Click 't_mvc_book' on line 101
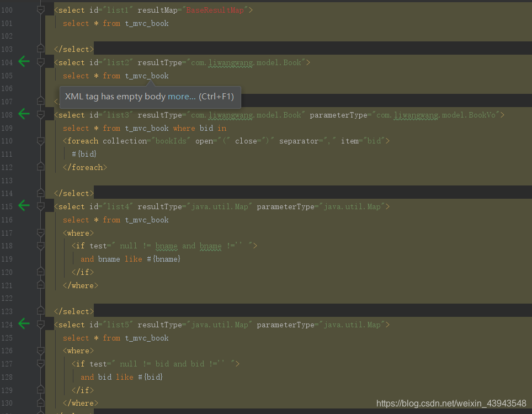The width and height of the screenshot is (532, 414). click(x=147, y=23)
